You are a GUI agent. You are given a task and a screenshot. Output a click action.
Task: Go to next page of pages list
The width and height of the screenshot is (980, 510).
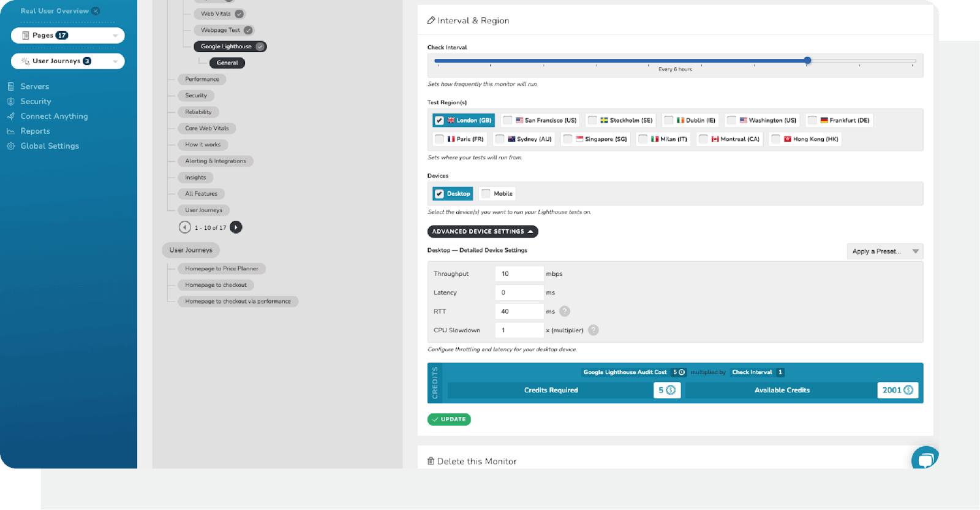(236, 227)
